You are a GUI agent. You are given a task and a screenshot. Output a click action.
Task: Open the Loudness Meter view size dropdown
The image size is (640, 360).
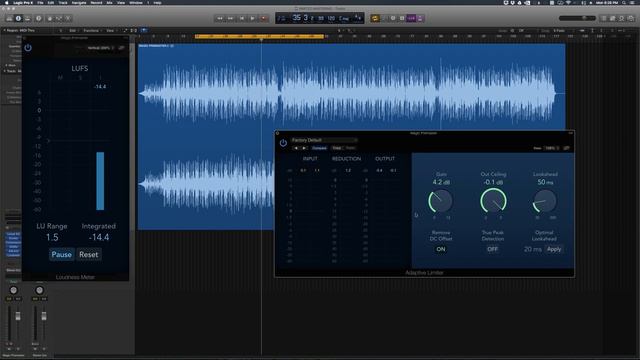coord(100,48)
